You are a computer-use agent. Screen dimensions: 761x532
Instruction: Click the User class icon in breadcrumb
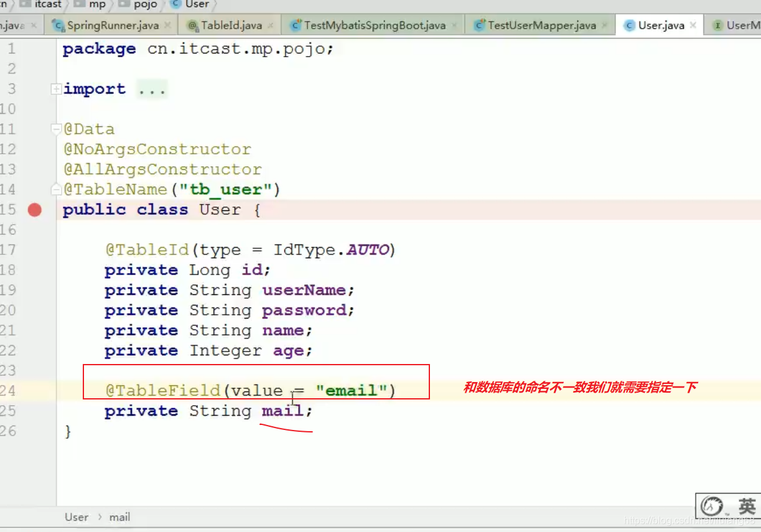pyautogui.click(x=175, y=4)
